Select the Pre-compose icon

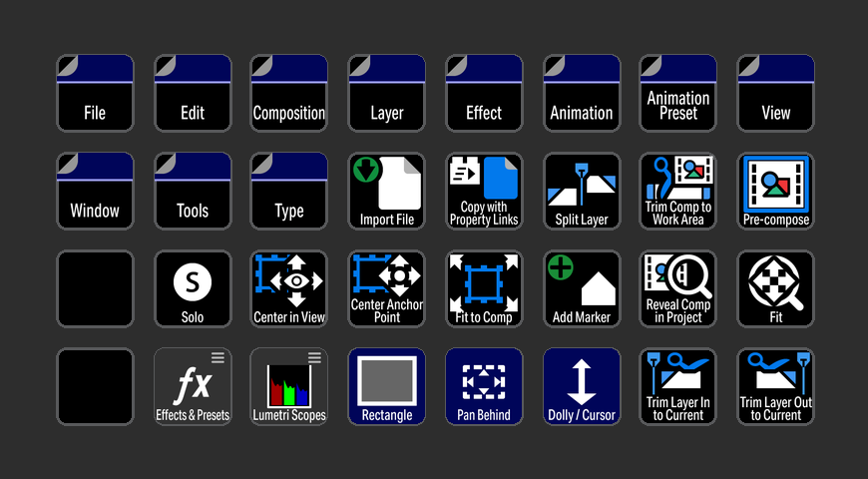(x=775, y=191)
